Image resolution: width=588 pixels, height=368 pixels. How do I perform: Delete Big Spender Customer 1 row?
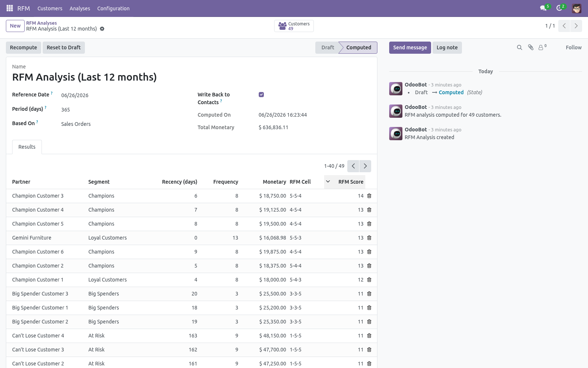pyautogui.click(x=369, y=308)
